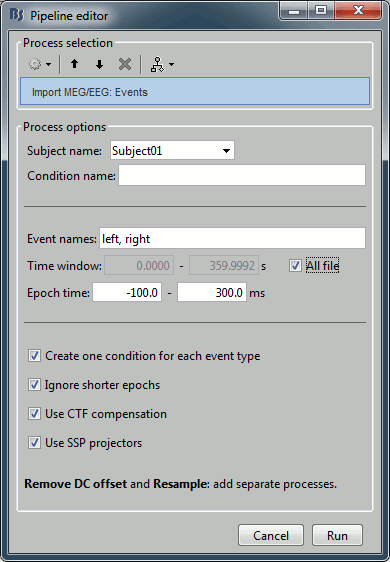
Task: Click the Remove DC offset note text
Action: pyautogui.click(x=181, y=484)
